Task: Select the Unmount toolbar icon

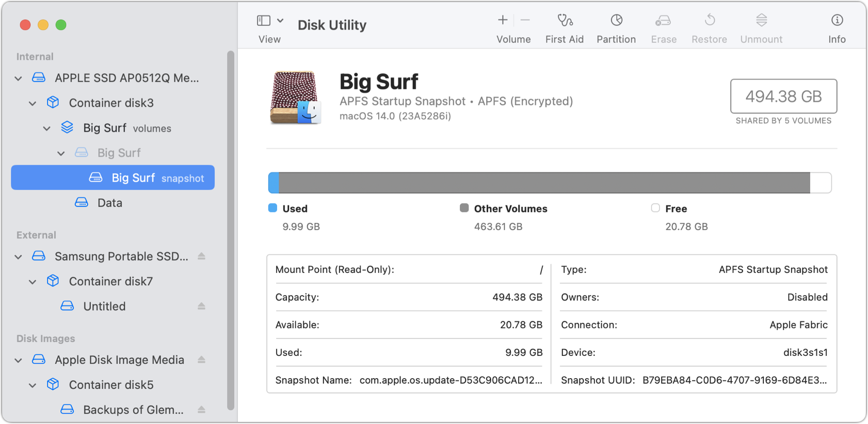Action: (x=762, y=20)
